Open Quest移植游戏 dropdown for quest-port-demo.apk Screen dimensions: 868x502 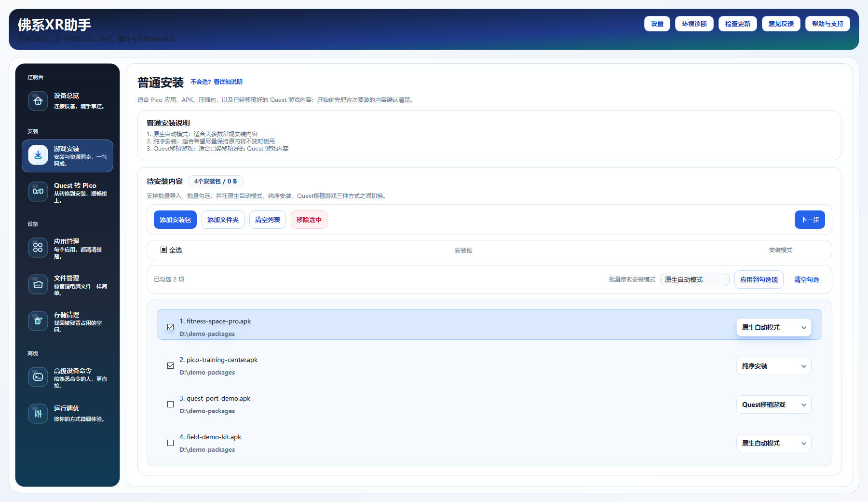pos(773,404)
